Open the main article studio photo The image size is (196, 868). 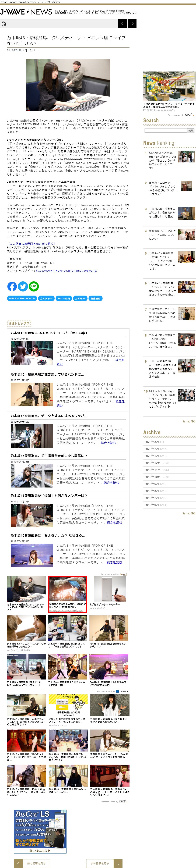point(68,85)
